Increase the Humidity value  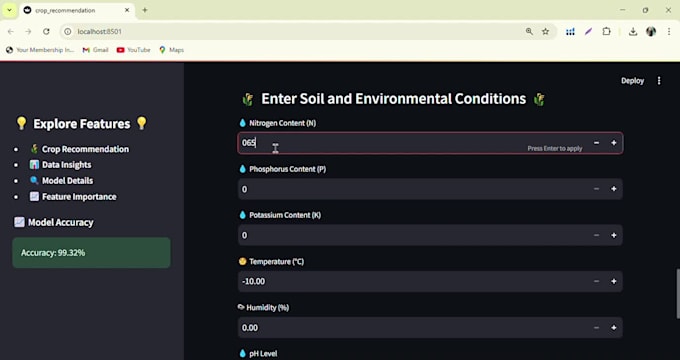[x=614, y=327]
